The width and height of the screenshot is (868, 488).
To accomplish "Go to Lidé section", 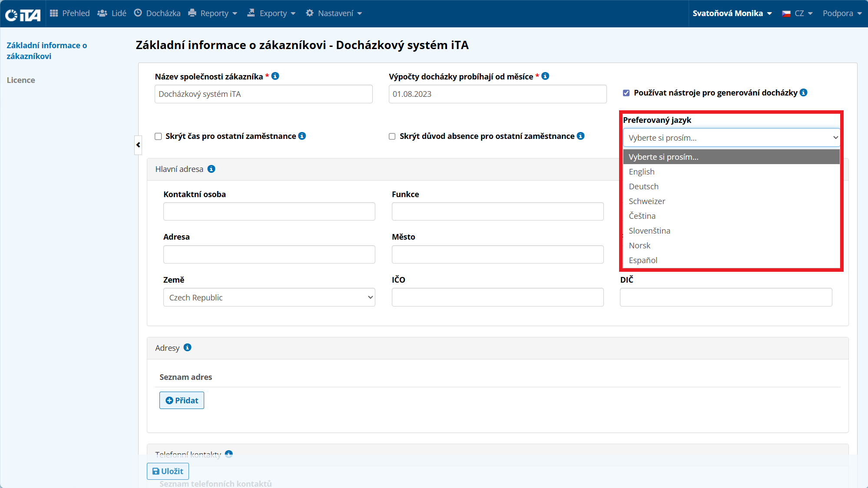I will coord(112,13).
